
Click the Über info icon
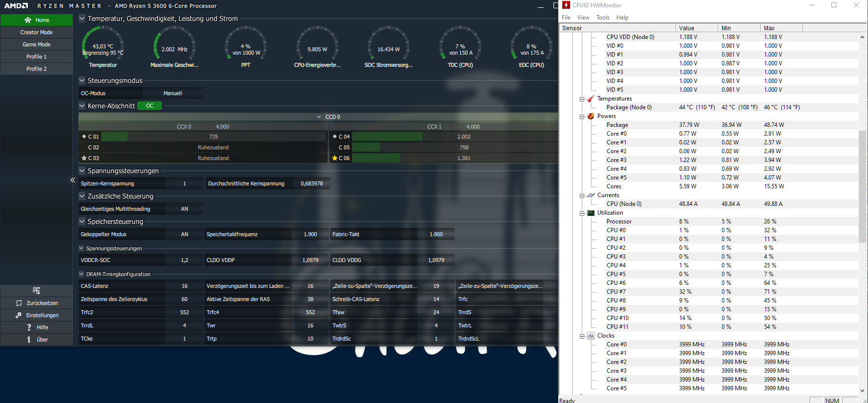pyautogui.click(x=29, y=340)
